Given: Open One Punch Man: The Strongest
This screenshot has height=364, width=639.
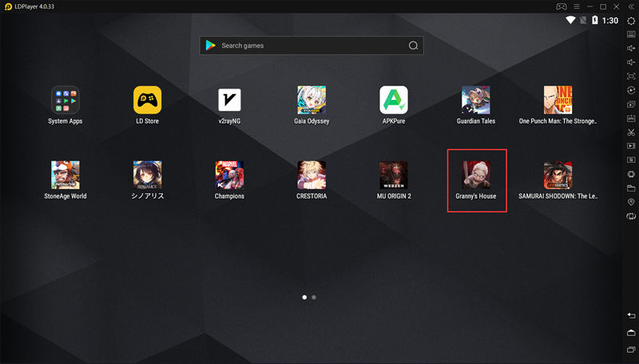Looking at the screenshot, I should pyautogui.click(x=558, y=100).
